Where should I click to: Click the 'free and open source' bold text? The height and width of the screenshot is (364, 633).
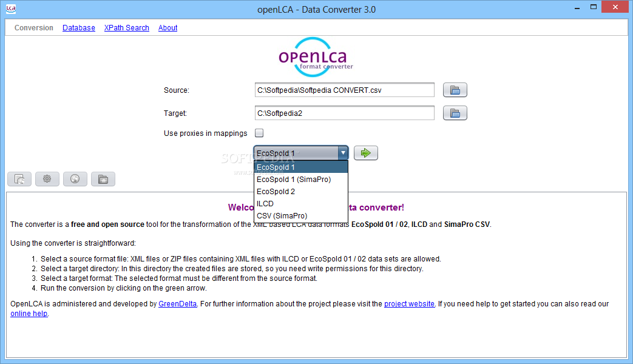(107, 224)
